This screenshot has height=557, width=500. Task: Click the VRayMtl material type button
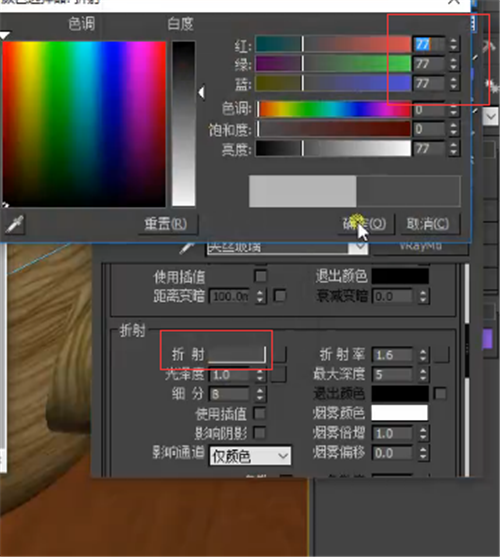(421, 247)
